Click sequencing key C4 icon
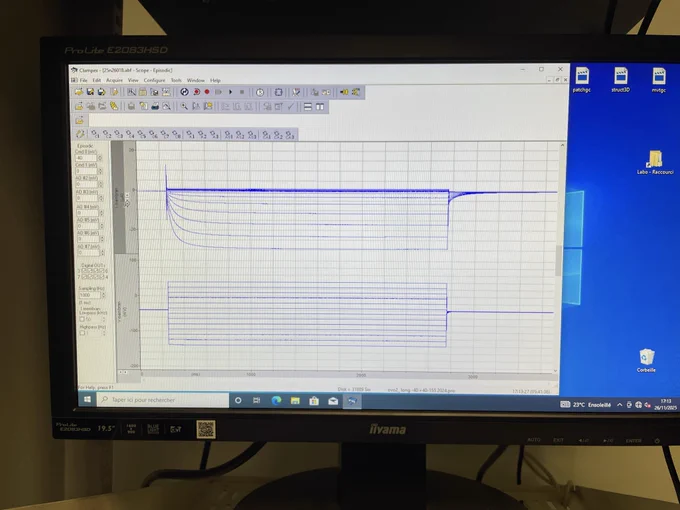This screenshot has height=510, width=680. point(130,134)
